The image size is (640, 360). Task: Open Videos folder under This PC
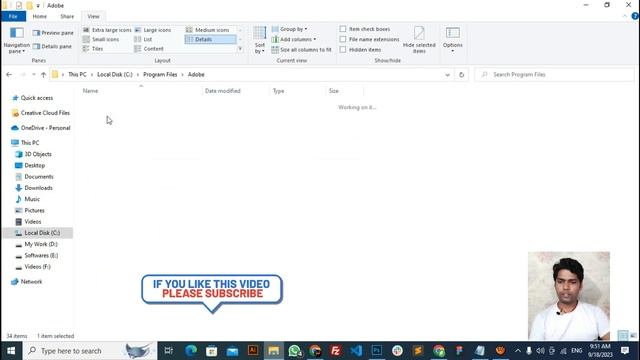[x=29, y=222]
